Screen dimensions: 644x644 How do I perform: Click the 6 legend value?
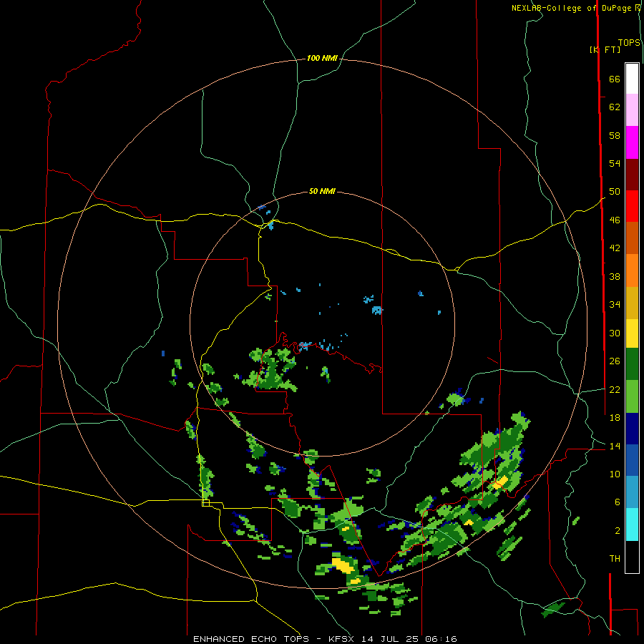[x=617, y=502]
